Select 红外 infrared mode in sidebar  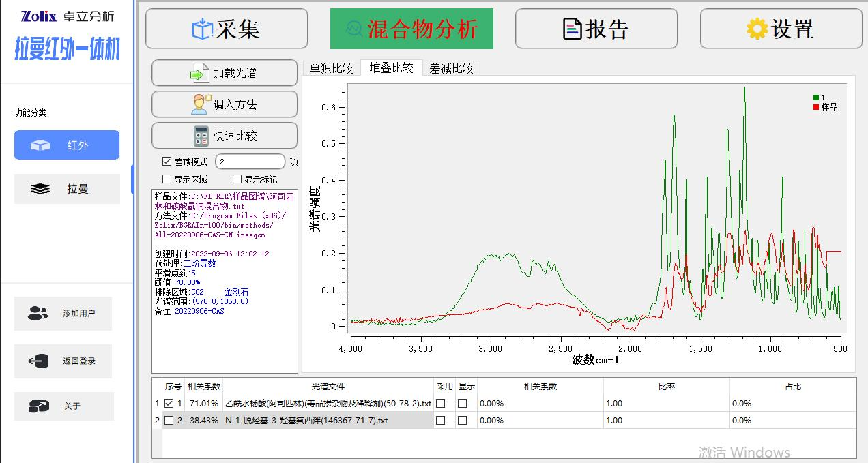(67, 145)
